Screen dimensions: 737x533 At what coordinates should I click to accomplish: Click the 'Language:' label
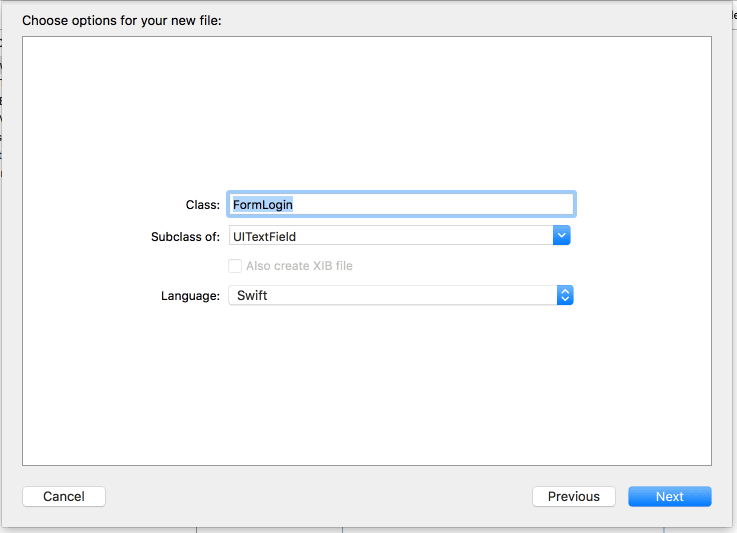tap(190, 296)
